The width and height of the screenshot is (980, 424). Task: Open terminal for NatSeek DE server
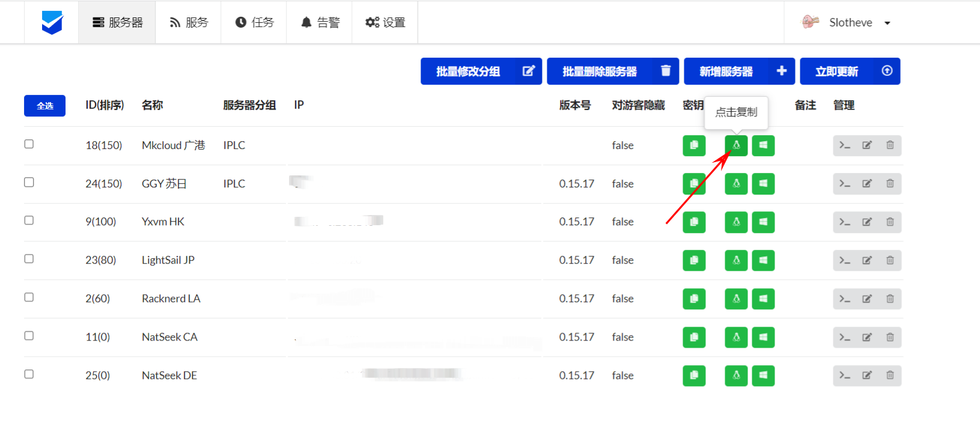844,376
